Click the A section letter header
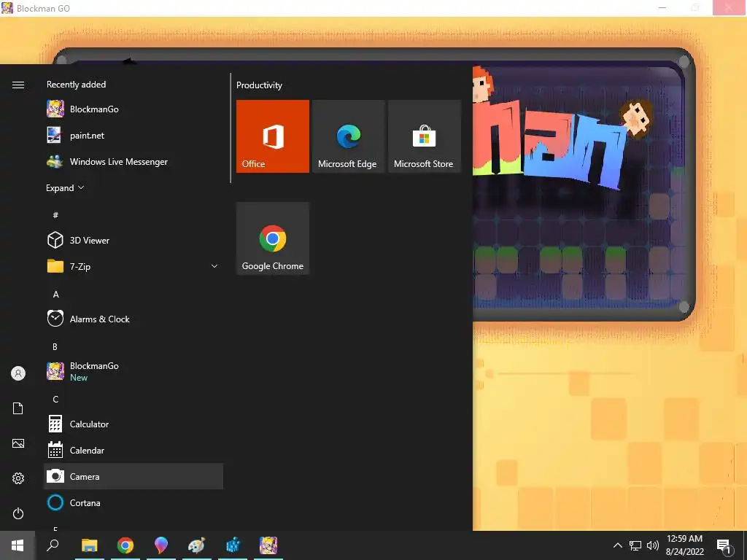The height and width of the screenshot is (560, 747). (55, 295)
